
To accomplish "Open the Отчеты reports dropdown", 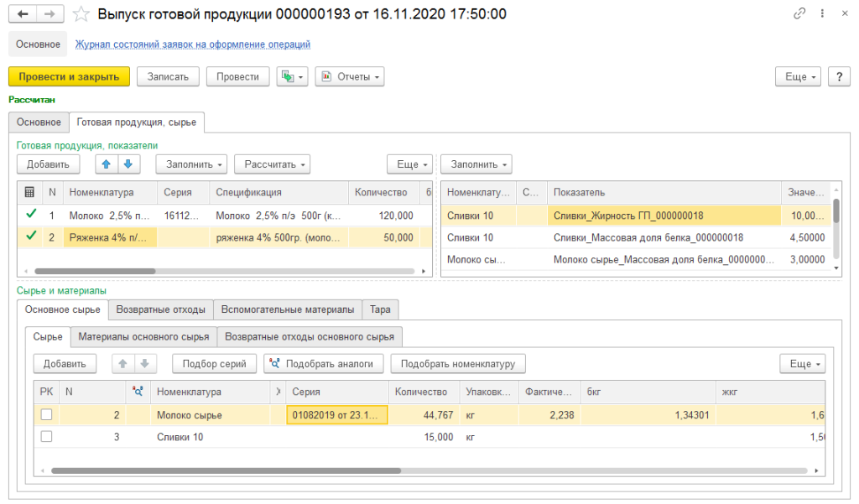I will 350,76.
